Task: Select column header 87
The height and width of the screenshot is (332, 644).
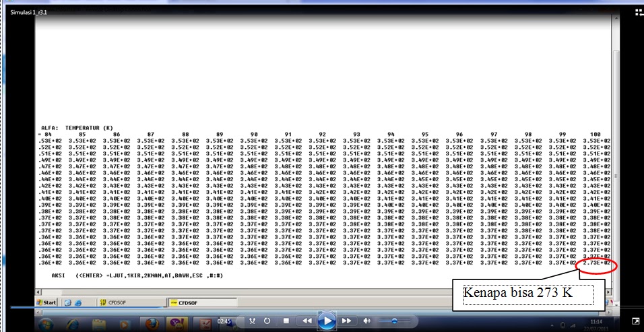Action: click(x=150, y=134)
